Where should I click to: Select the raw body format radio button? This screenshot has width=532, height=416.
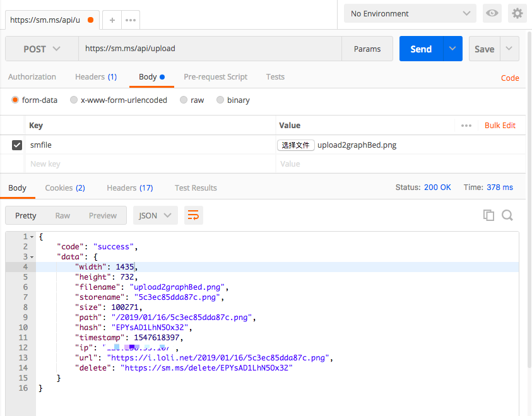point(182,100)
